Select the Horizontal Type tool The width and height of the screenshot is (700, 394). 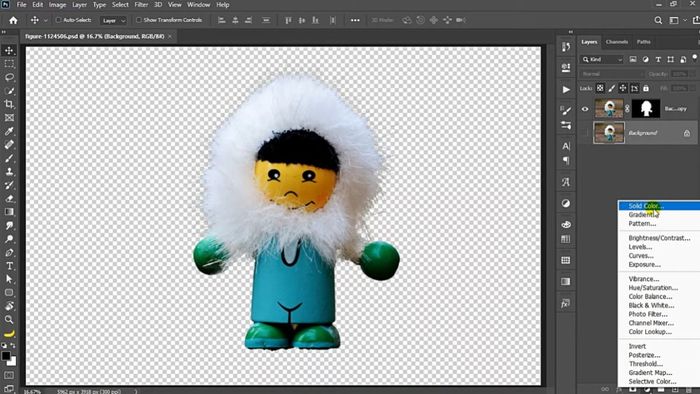(x=9, y=266)
